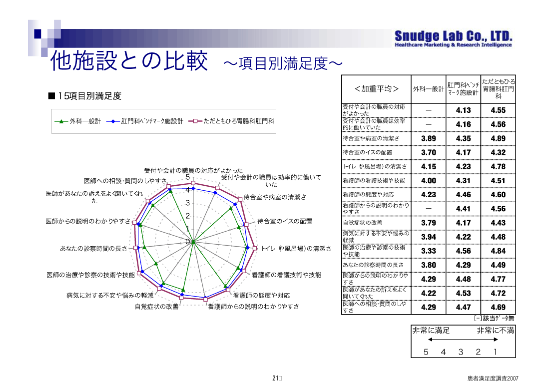This screenshot has width=555, height=392.
Task: Click radar label 待合室や病室の清潔さ
Action: click(275, 197)
